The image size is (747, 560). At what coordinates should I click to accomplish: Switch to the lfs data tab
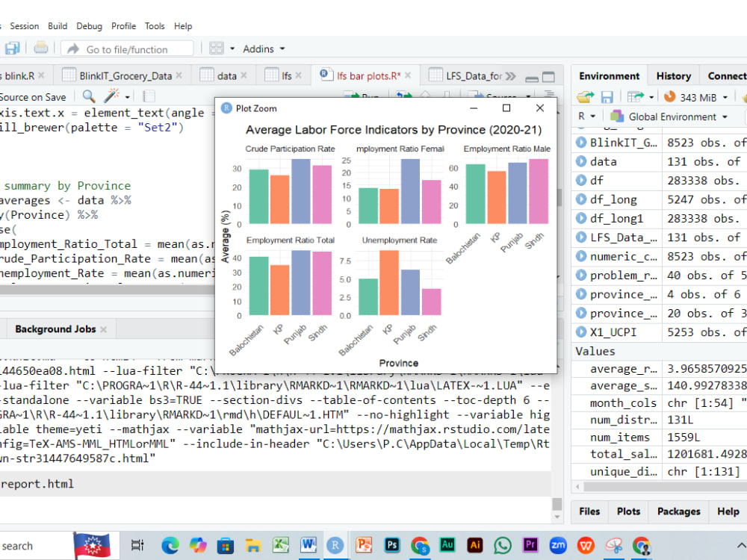click(284, 75)
